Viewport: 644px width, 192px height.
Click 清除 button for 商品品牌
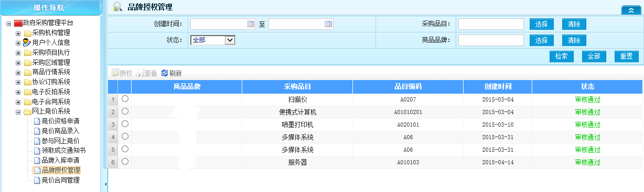pos(574,40)
